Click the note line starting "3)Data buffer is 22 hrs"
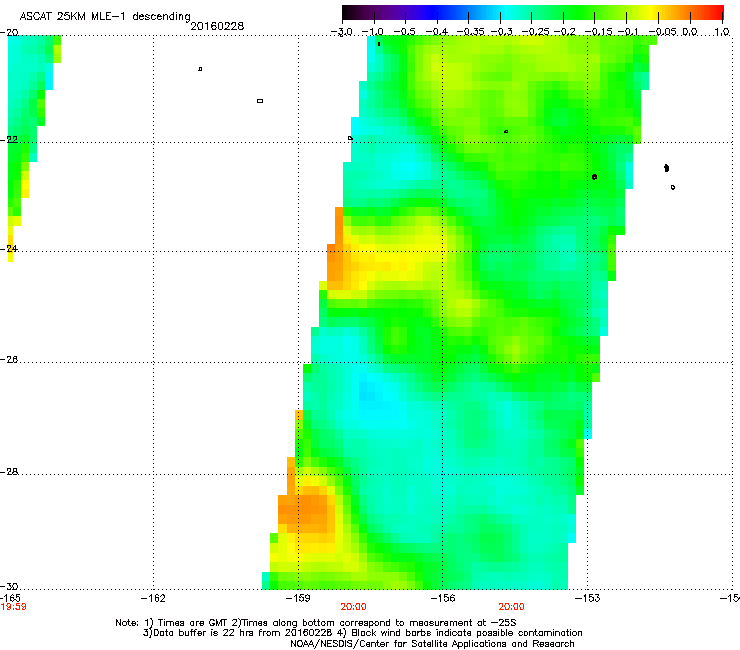Screen dimensions: 740x650 (362, 633)
